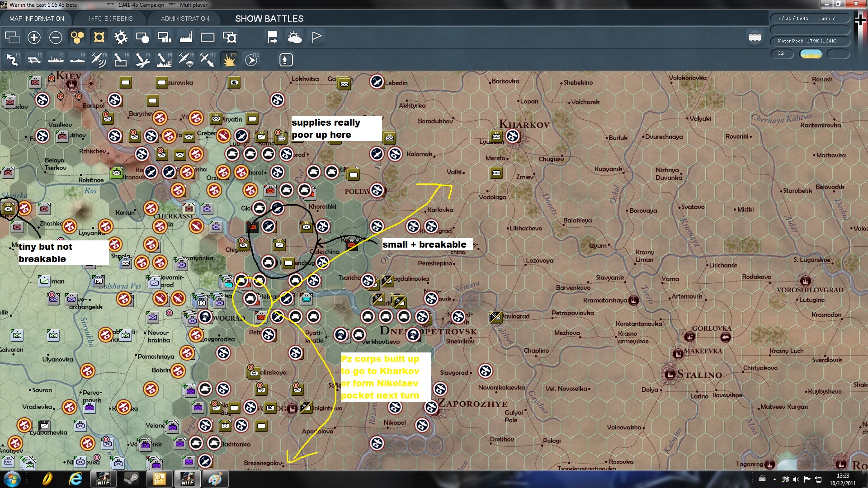
Task: Click the Pavlograd town label
Action: [516, 316]
